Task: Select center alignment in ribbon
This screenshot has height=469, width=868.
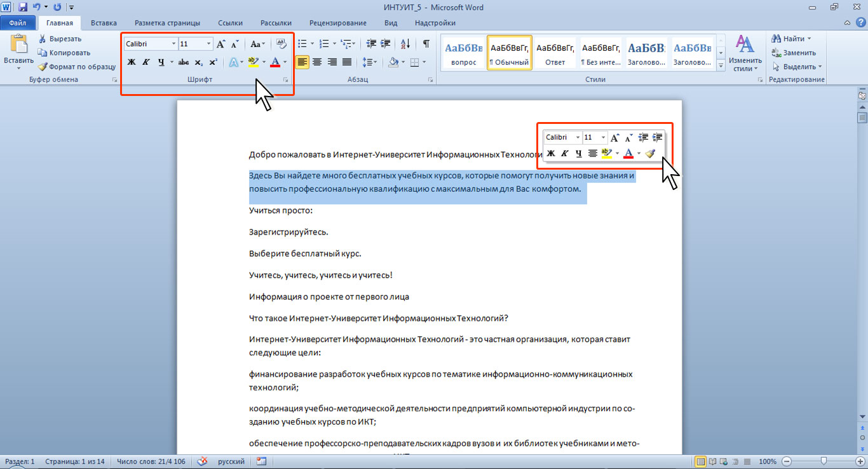Action: (316, 62)
